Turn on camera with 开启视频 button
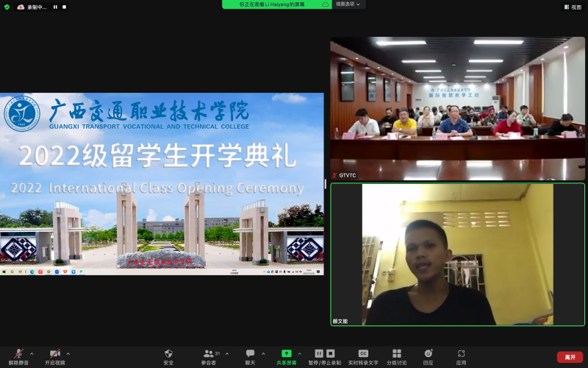The width and height of the screenshot is (588, 368). point(54,354)
